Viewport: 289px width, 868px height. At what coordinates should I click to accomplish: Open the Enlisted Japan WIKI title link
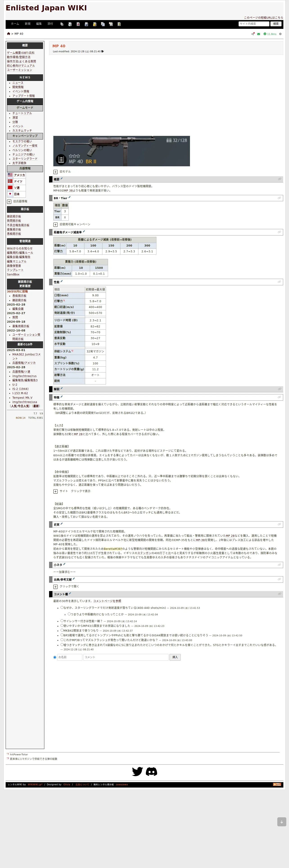[x=46, y=8]
